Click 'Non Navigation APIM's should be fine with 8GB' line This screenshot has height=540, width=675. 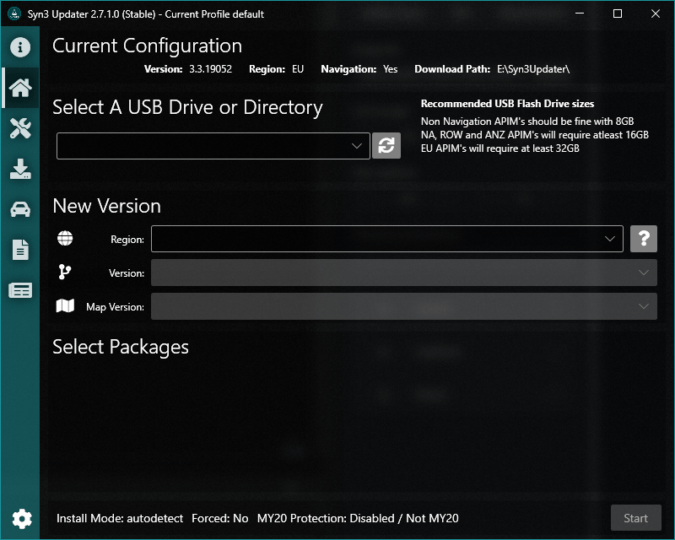527,121
